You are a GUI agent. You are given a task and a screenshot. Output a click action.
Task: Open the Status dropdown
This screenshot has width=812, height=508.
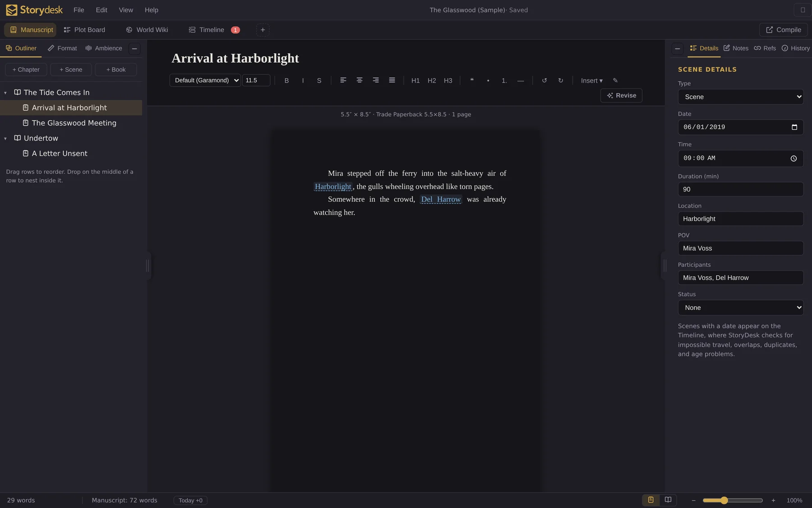coord(741,308)
